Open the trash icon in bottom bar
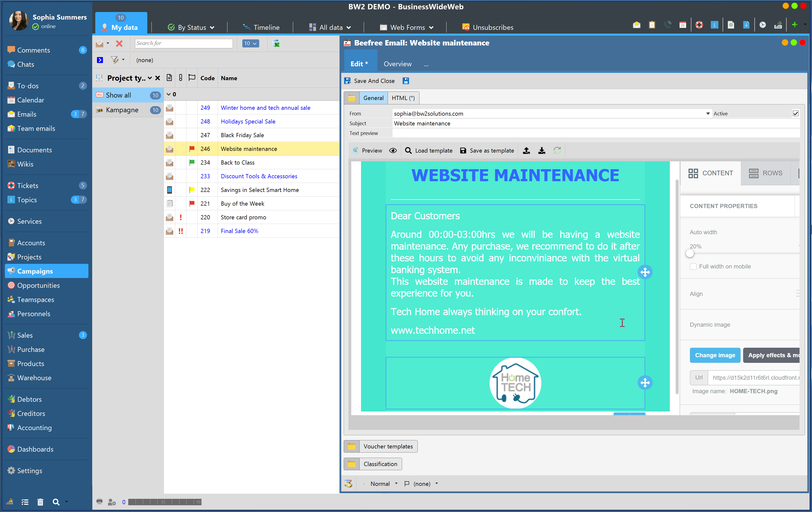812x512 pixels. pyautogui.click(x=40, y=502)
